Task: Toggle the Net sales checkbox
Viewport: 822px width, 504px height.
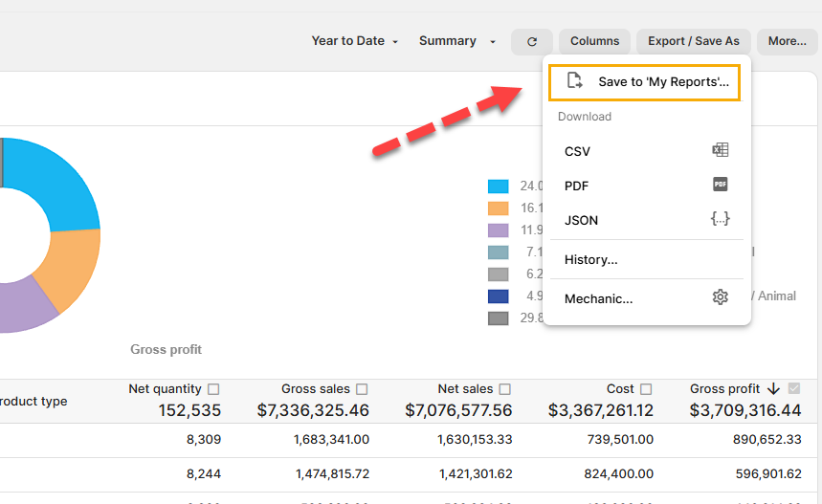Action: 505,389
